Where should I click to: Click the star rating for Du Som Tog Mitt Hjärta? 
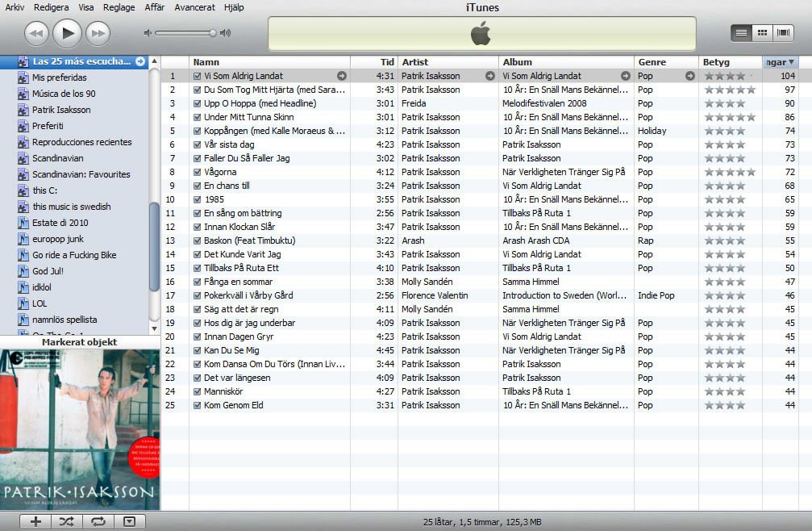[x=730, y=90]
